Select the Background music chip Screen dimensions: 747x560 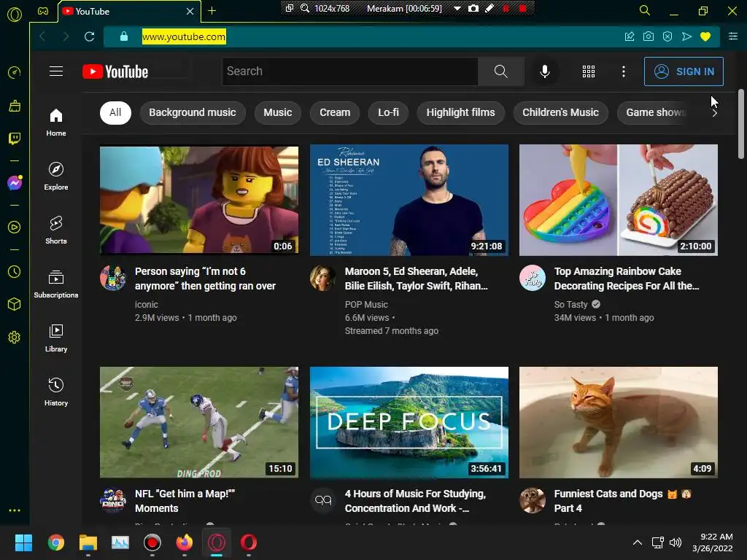coord(193,113)
